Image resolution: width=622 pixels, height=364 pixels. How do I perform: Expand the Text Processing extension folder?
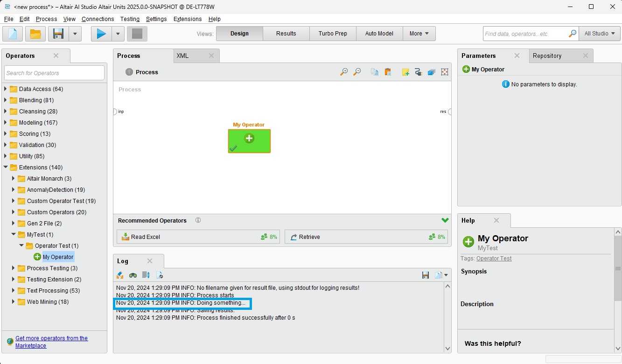(x=14, y=291)
